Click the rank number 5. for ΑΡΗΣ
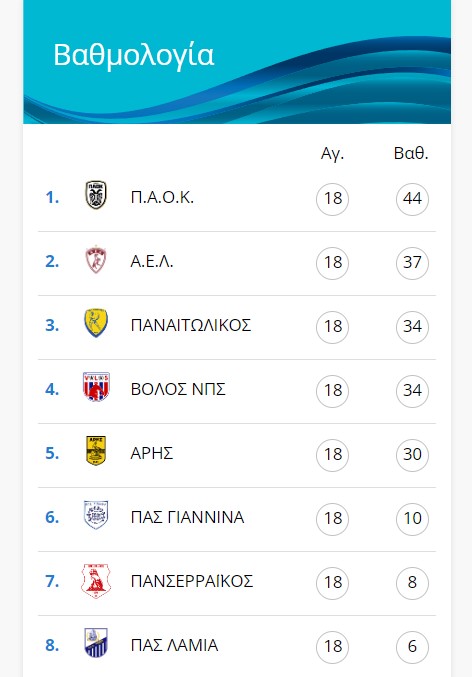The height and width of the screenshot is (677, 472). click(52, 453)
